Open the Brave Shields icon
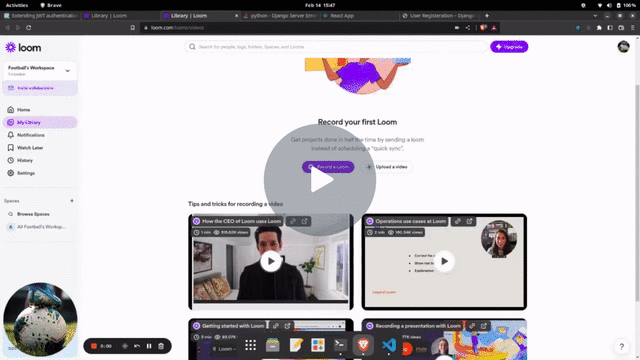Viewport: 640px width, 360px height. click(483, 27)
